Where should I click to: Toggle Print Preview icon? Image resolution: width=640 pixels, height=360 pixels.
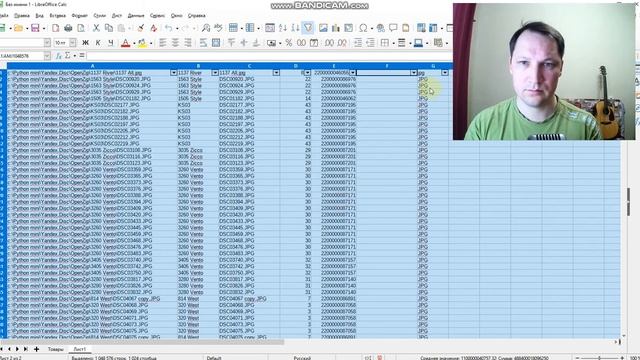[x=81, y=28]
